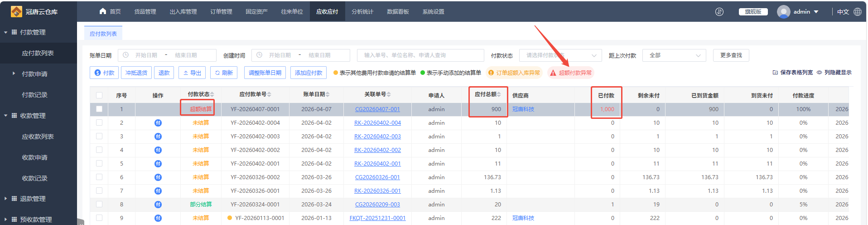The height and width of the screenshot is (225, 868).
Task: Click the pay icon in row 7
Action: tap(158, 191)
